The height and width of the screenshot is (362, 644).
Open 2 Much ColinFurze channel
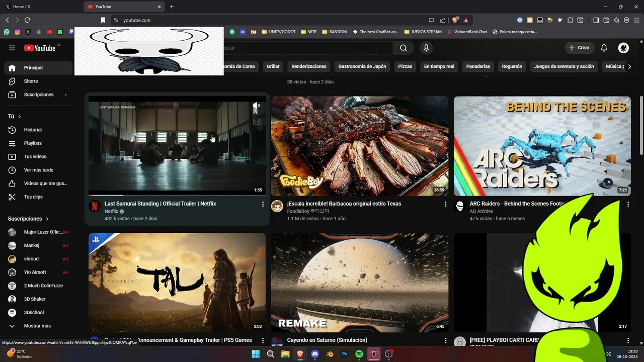click(x=38, y=286)
